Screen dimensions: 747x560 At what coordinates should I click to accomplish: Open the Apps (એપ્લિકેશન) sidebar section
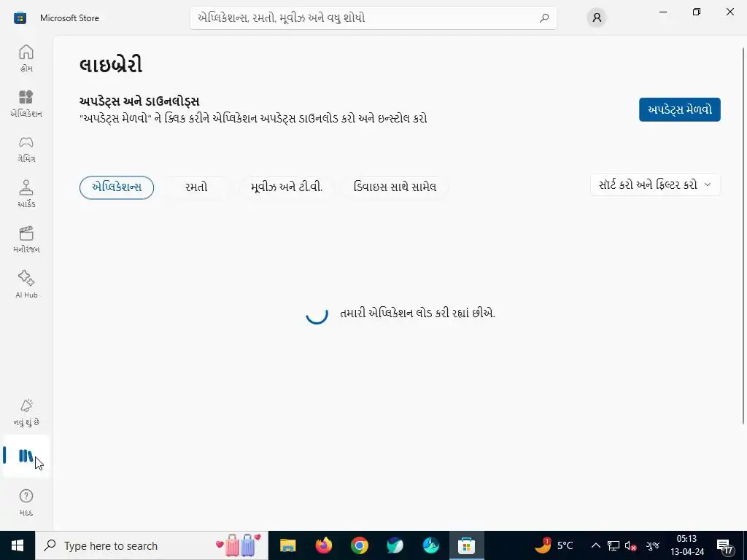(x=26, y=104)
